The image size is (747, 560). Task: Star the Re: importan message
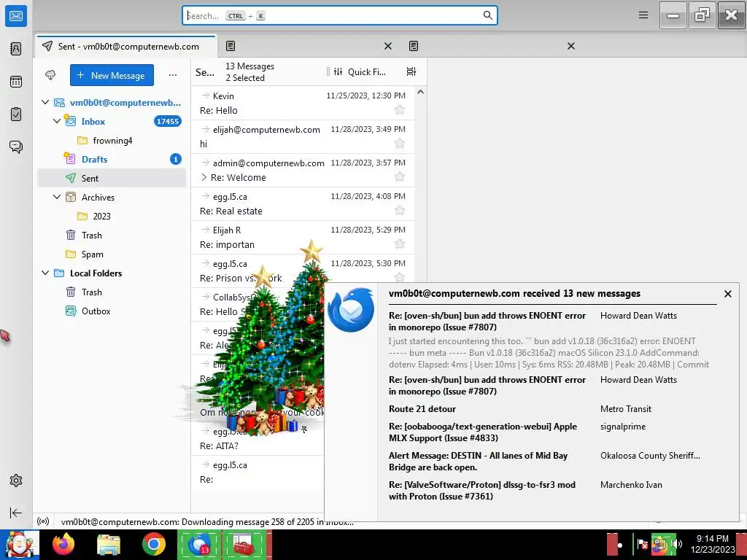400,244
